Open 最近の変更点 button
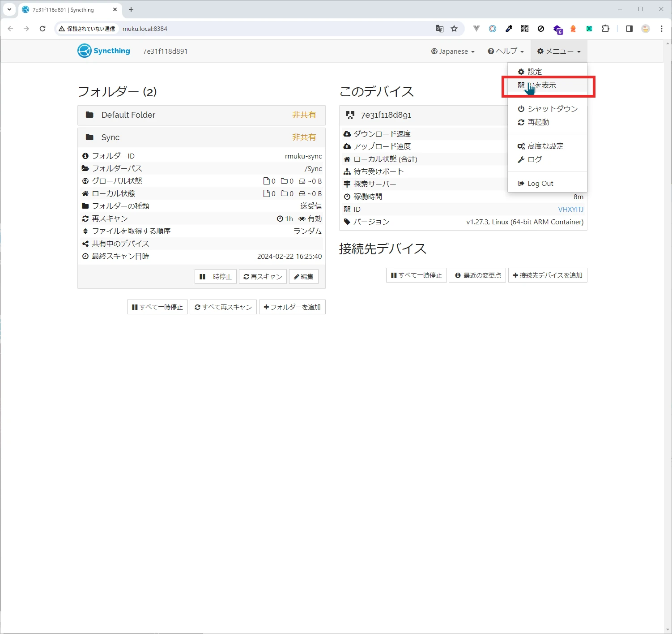The height and width of the screenshot is (634, 672). [x=477, y=275]
